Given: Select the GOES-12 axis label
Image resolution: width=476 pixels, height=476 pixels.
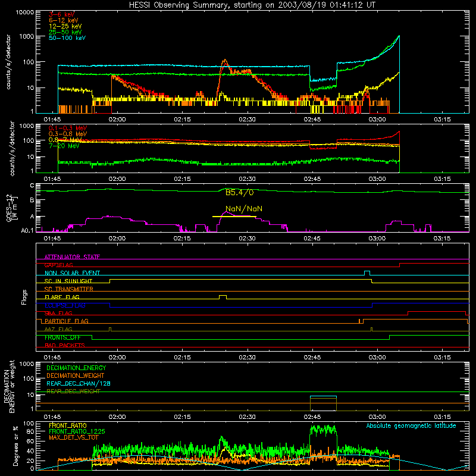Looking at the screenshot, I should (x=12, y=208).
